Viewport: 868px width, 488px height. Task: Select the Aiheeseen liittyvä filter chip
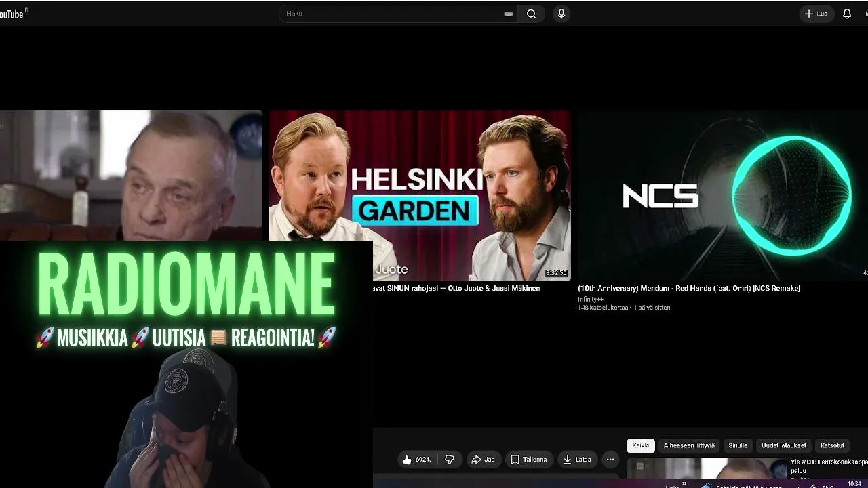click(689, 445)
